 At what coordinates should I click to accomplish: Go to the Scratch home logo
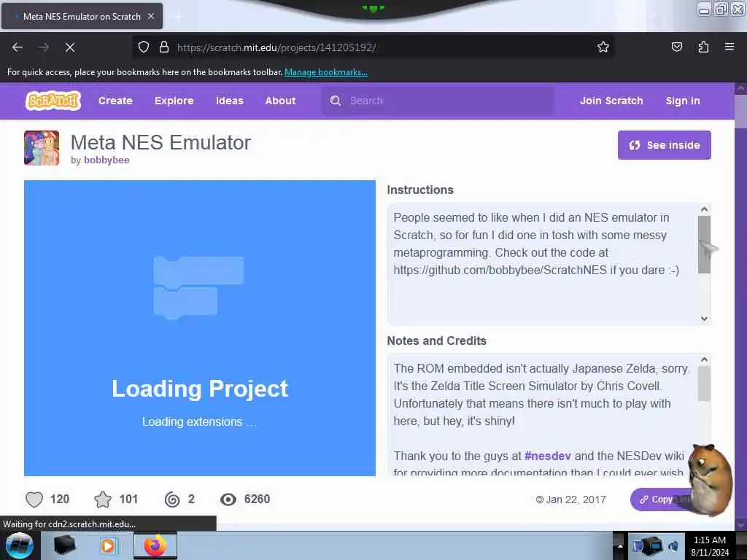click(53, 101)
